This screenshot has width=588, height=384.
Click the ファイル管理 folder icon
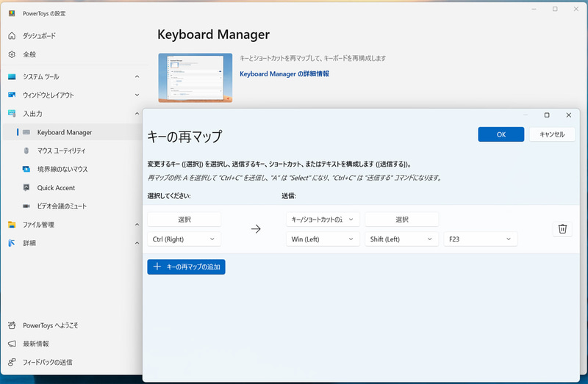(12, 225)
